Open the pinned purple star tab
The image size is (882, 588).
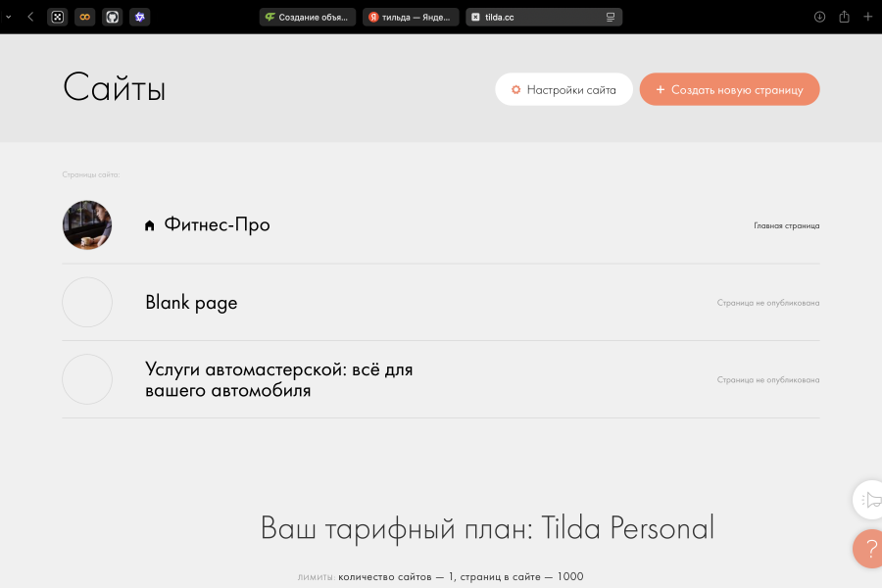[140, 17]
